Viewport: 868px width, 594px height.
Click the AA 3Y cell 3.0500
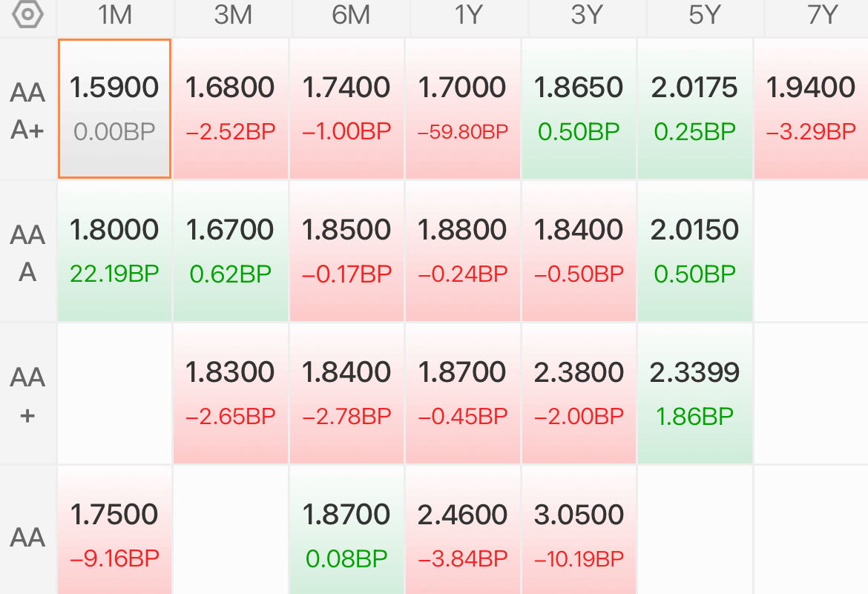579,530
